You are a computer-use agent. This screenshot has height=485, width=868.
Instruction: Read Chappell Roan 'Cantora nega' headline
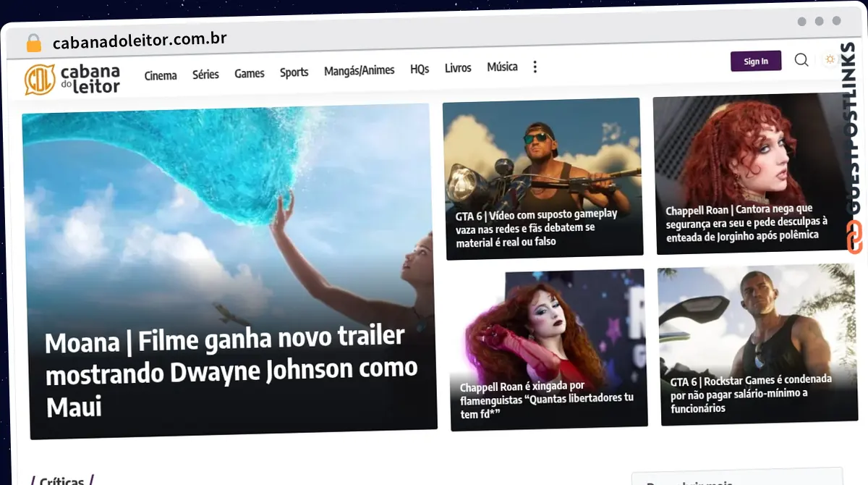point(746,222)
